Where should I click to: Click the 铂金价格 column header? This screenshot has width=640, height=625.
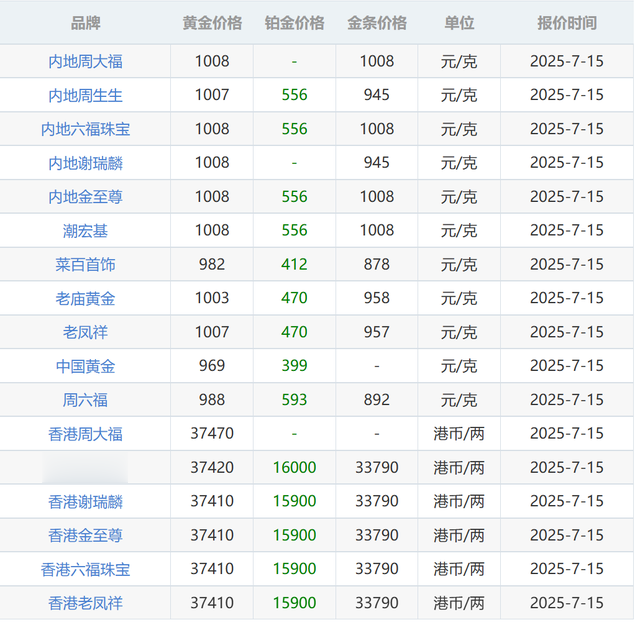pyautogui.click(x=295, y=23)
